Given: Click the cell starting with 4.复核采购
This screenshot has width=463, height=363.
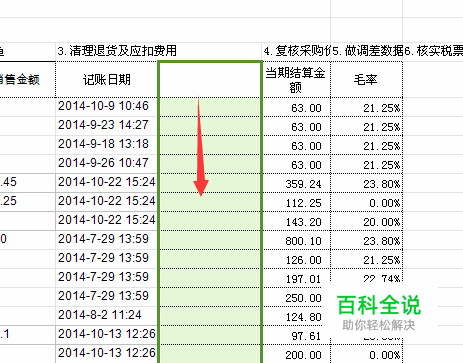Looking at the screenshot, I should coord(296,51).
